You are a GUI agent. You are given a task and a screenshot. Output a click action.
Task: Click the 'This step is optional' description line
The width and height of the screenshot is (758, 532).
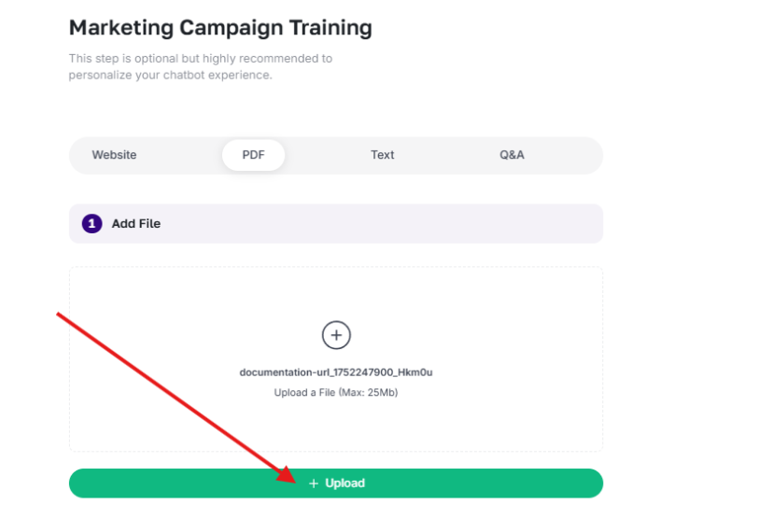200,59
